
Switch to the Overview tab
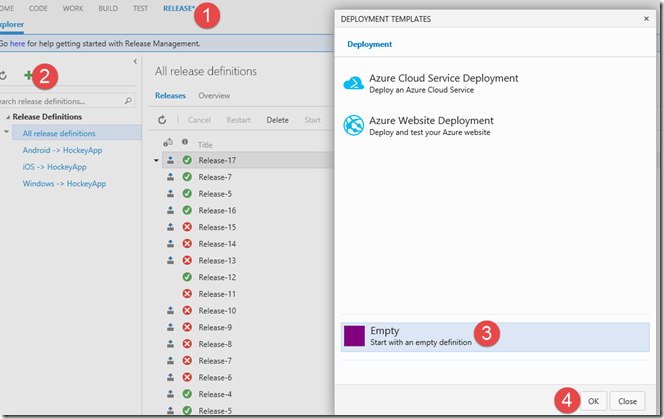point(214,96)
